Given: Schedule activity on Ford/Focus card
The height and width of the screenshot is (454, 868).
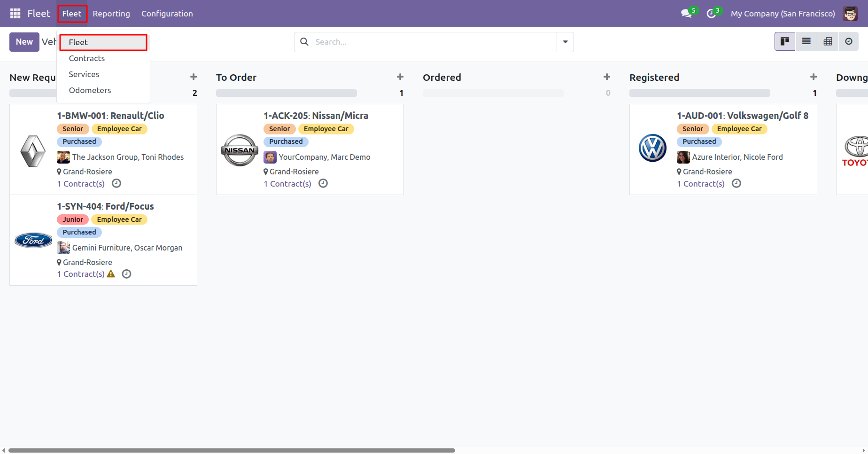Looking at the screenshot, I should click(126, 274).
